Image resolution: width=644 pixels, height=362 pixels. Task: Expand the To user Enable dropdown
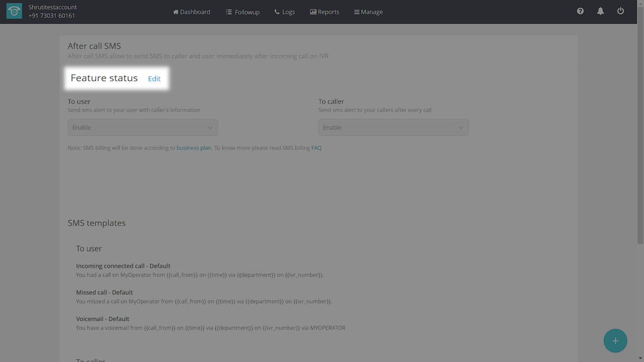142,127
